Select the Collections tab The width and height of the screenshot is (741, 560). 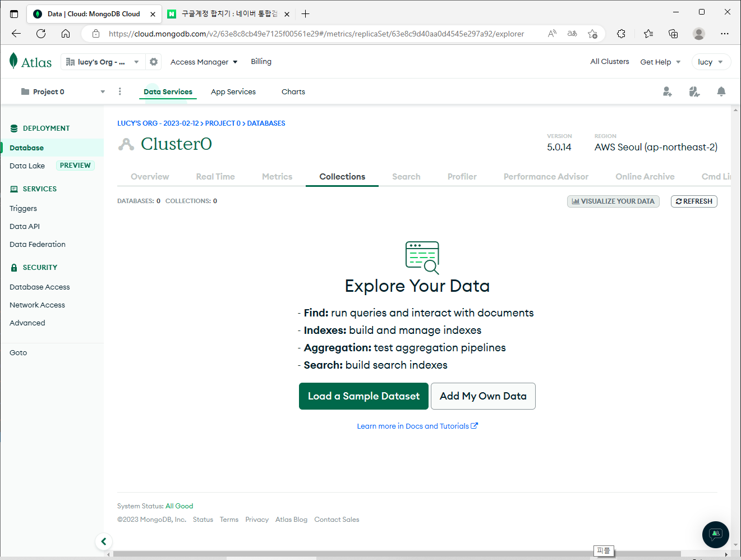[x=342, y=176]
